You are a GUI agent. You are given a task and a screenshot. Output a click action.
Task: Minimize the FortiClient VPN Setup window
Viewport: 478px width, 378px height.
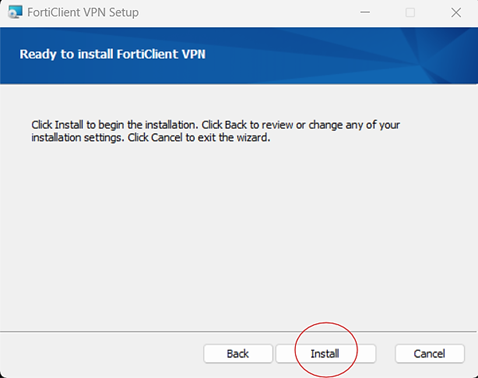365,12
